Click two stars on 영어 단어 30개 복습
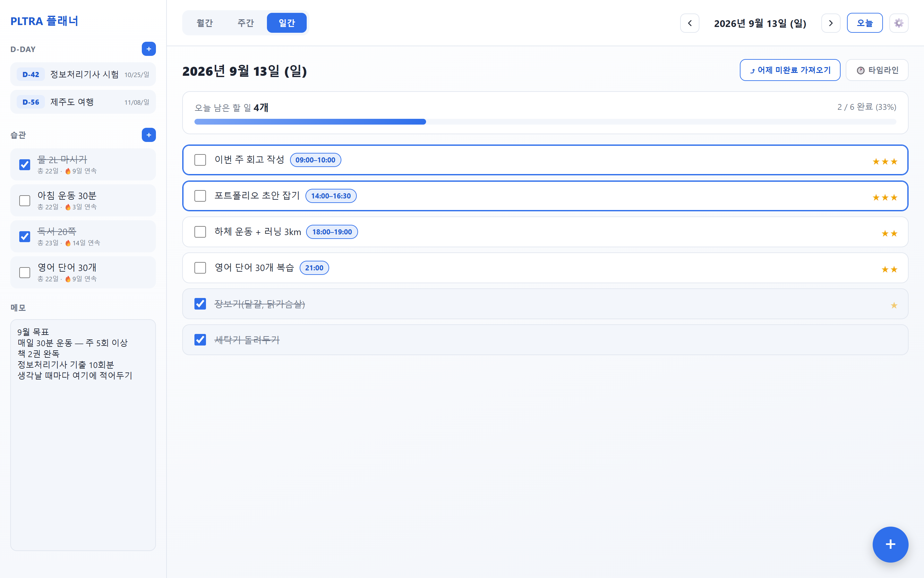 coord(889,269)
